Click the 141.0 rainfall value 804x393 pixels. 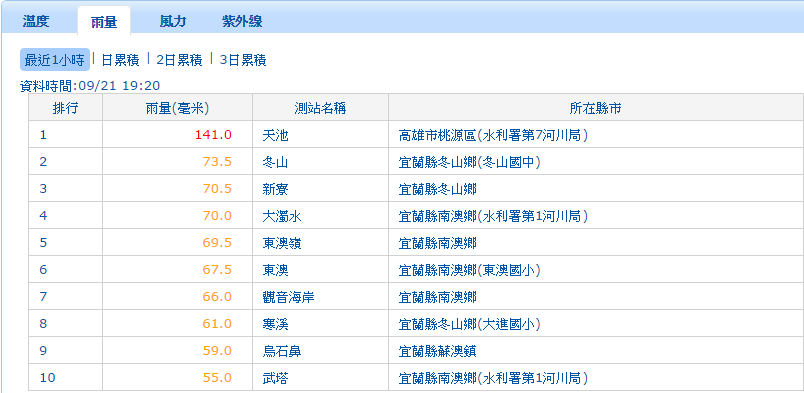[x=213, y=135]
